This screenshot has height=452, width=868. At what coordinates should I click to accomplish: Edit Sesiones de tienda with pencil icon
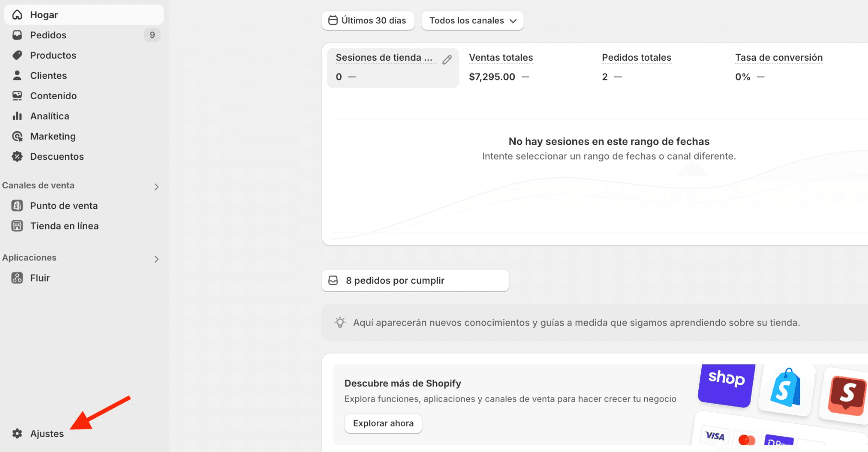click(447, 59)
